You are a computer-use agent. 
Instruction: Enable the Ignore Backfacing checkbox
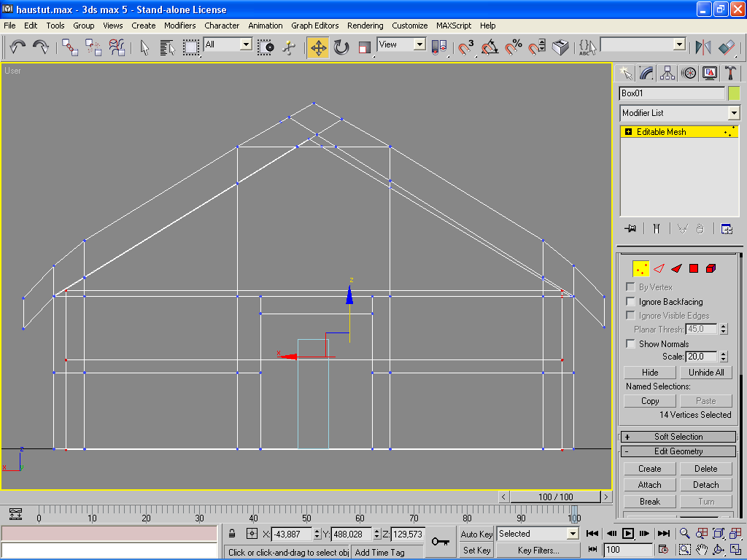click(631, 301)
